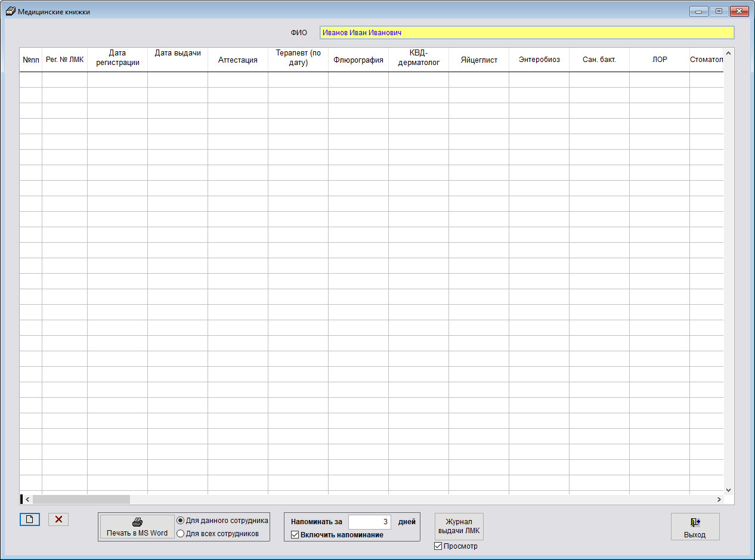Image resolution: width=755 pixels, height=560 pixels.
Task: Click the Флюрография column header
Action: pos(358,60)
